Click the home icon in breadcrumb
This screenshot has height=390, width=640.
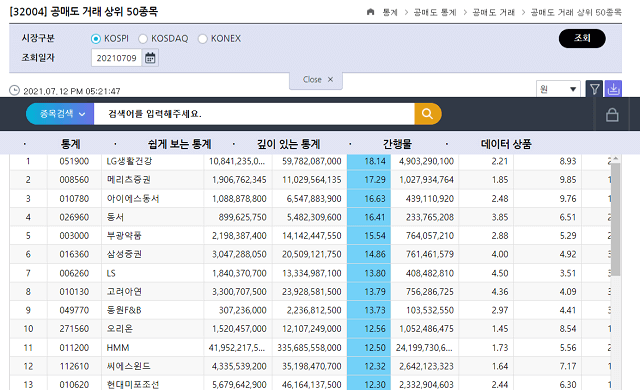pos(370,12)
